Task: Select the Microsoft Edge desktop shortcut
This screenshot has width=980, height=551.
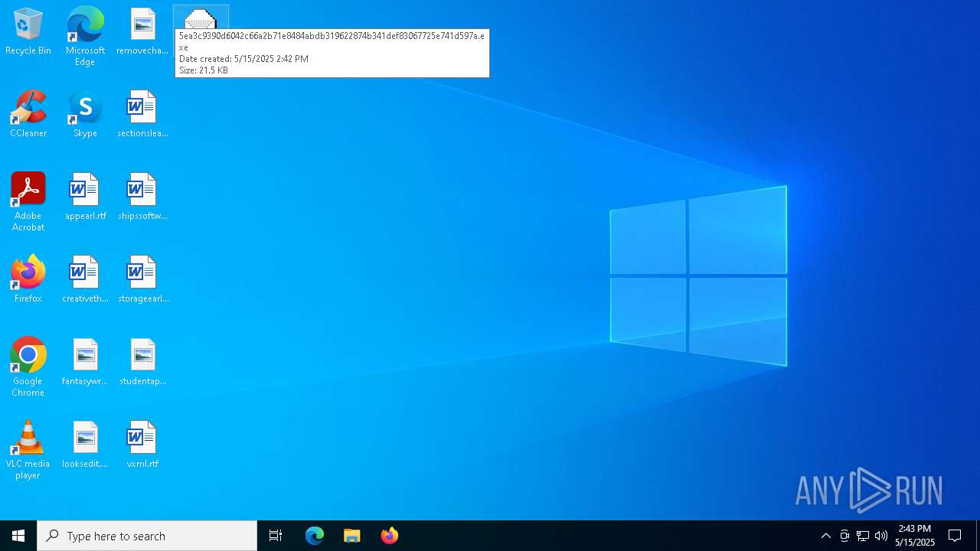Action: click(85, 37)
